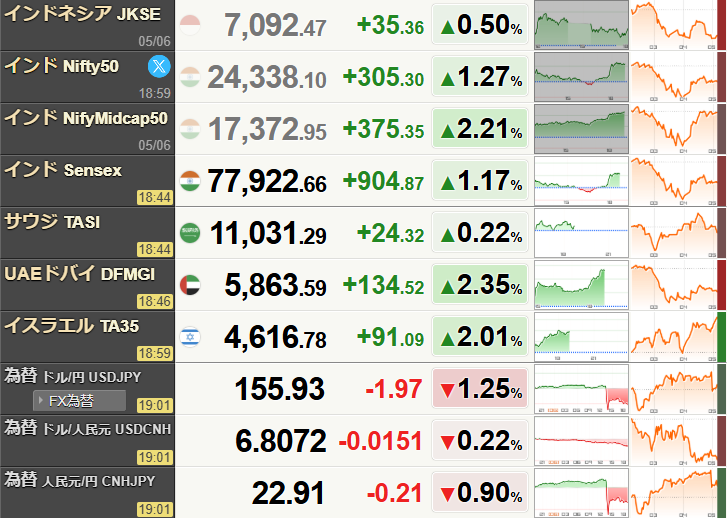Viewport: 727px width, 518px height.
Task: Click the ▼0.90% change badge
Action: (x=480, y=492)
